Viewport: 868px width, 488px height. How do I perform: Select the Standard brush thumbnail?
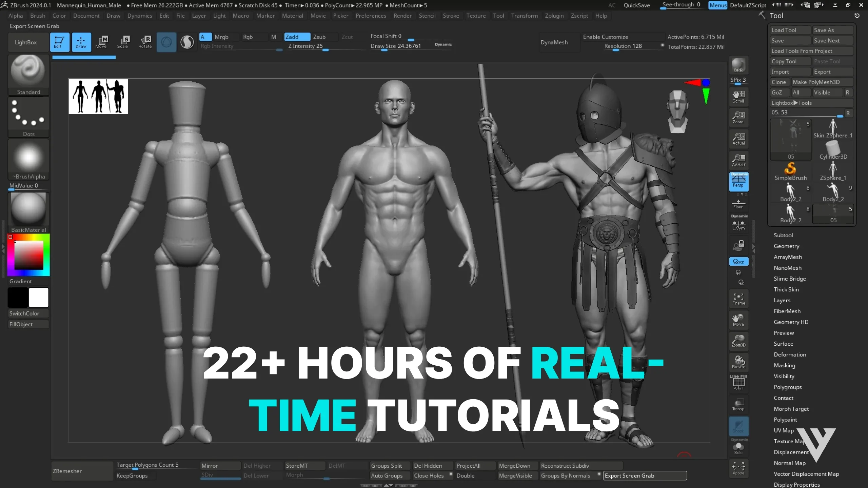click(28, 71)
